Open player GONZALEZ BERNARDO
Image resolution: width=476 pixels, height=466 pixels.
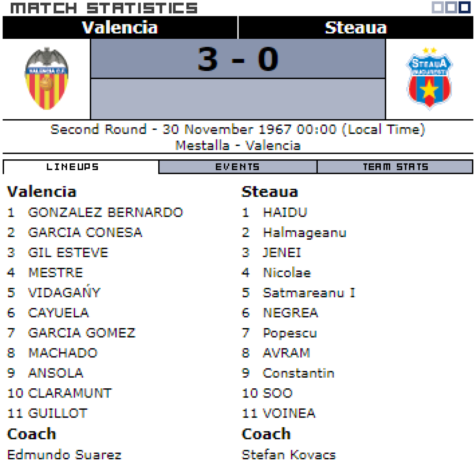[x=106, y=212]
